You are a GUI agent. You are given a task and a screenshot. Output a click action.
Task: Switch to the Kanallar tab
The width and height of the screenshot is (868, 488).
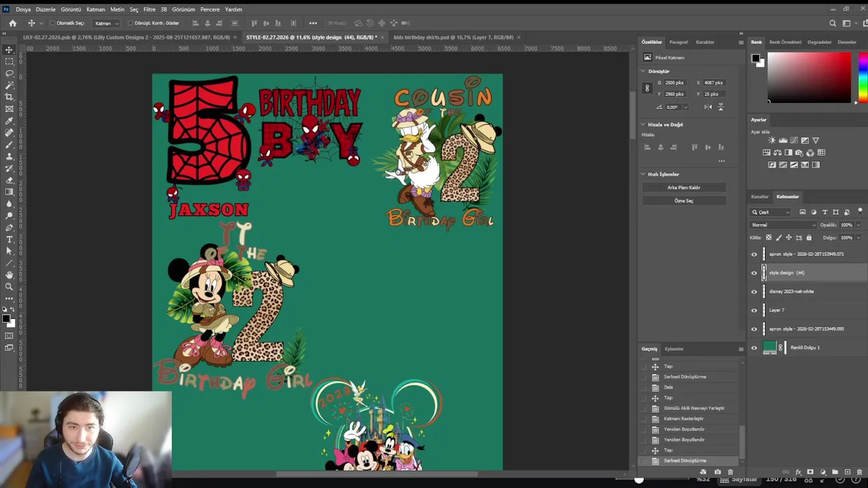pyautogui.click(x=759, y=197)
